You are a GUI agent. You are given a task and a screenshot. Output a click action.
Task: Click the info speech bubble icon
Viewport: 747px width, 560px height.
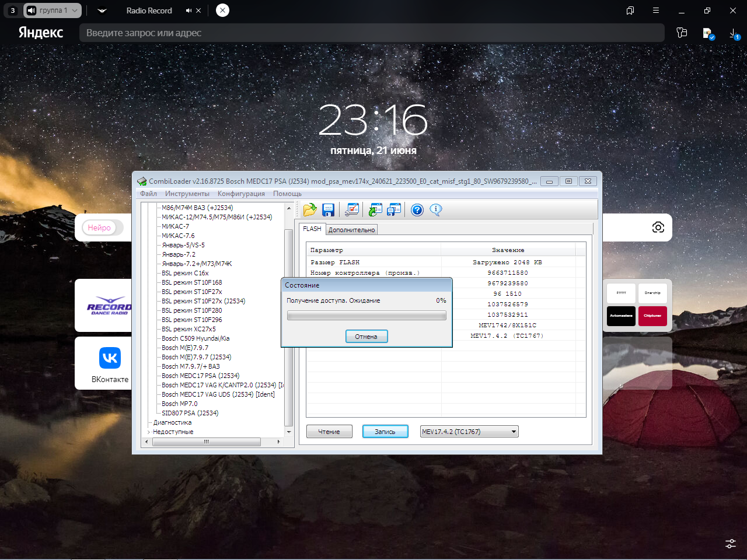click(436, 210)
